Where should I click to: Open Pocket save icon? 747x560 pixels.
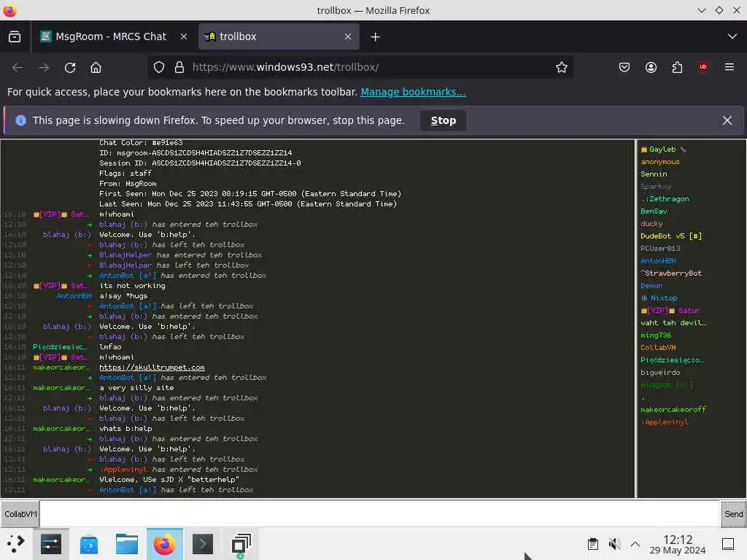click(624, 68)
